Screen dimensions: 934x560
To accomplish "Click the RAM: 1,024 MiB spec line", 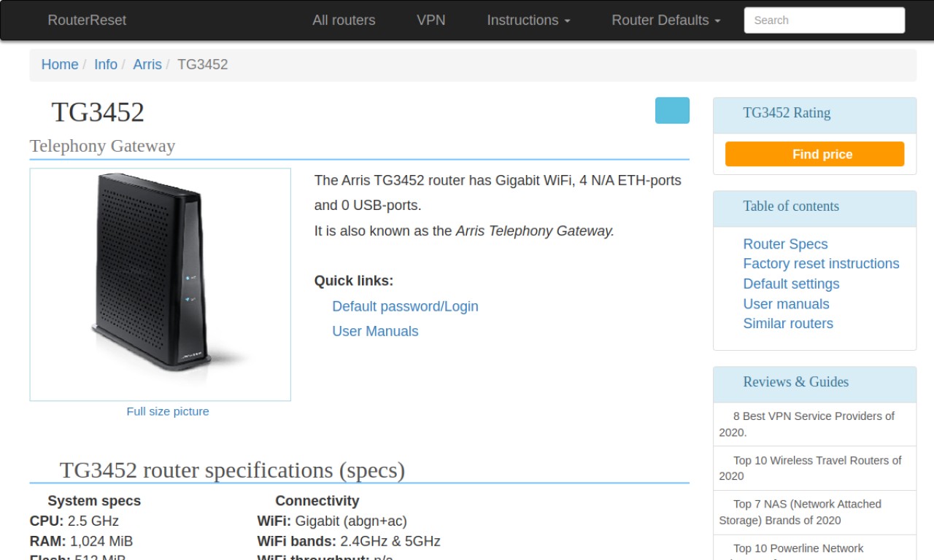I will pos(81,542).
